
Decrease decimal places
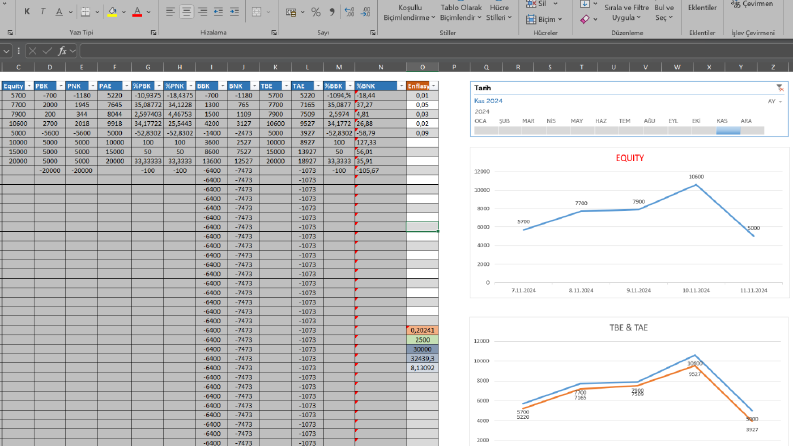[x=366, y=12]
